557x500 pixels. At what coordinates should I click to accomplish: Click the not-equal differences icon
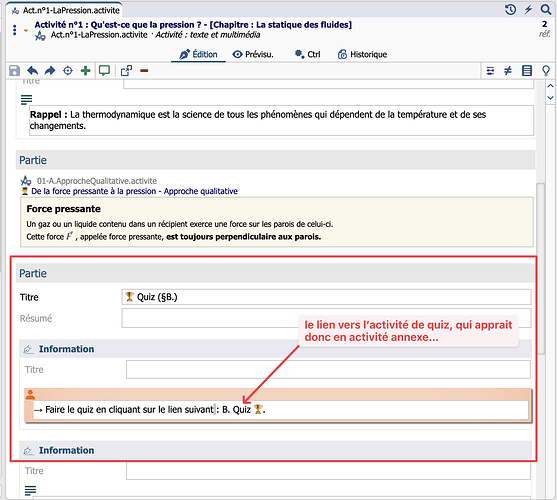tap(508, 71)
